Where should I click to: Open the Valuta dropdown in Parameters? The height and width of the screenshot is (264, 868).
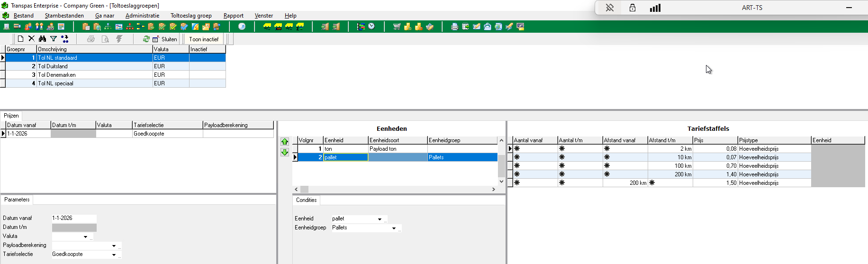click(x=85, y=237)
